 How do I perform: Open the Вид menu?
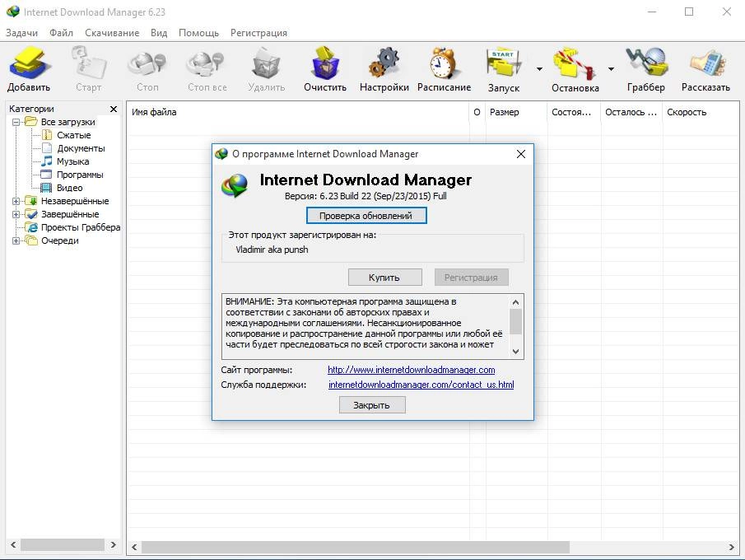(159, 33)
